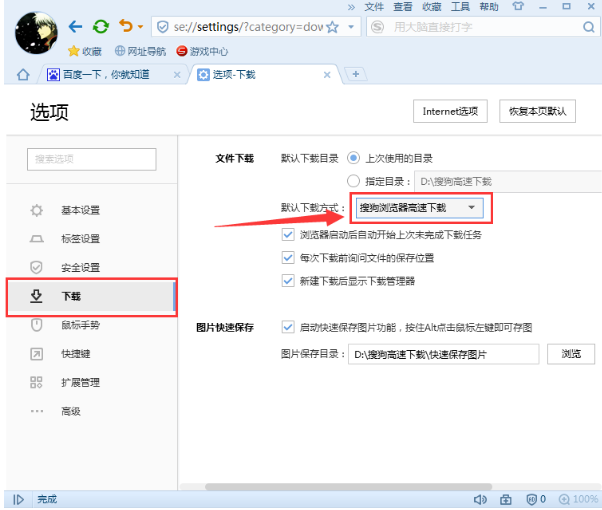This screenshot has height=510, width=602.
Task: Click the 完成 status text
Action: tap(47, 500)
